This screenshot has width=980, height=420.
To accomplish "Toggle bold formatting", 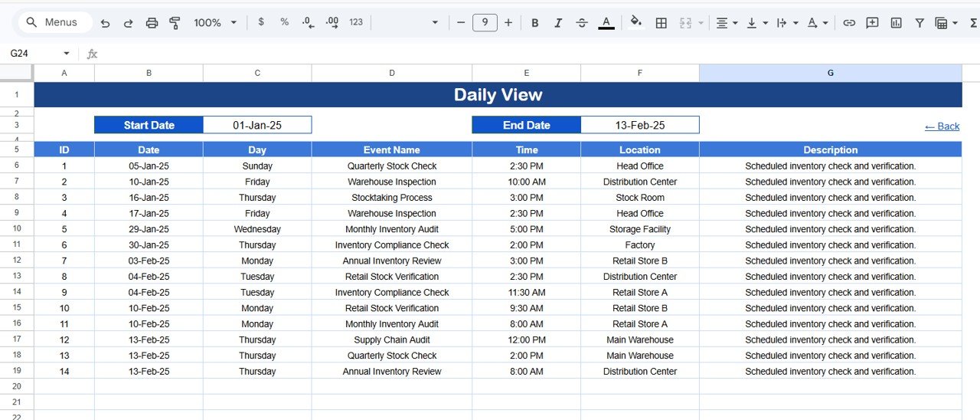I will (x=535, y=23).
